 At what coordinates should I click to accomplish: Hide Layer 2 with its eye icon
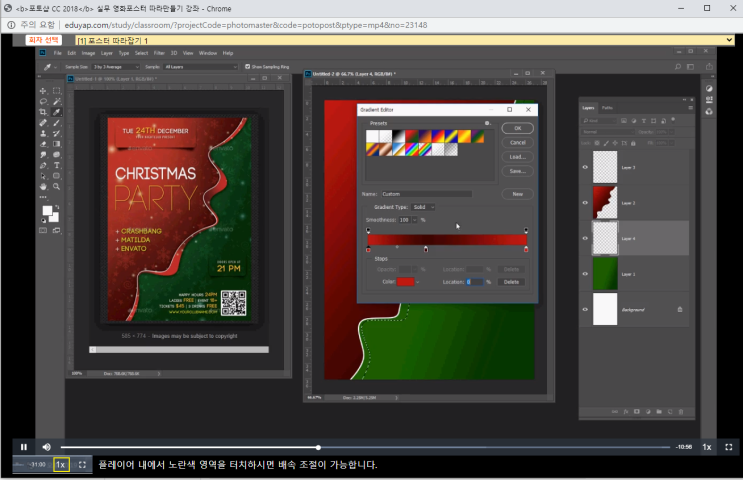pyautogui.click(x=585, y=203)
